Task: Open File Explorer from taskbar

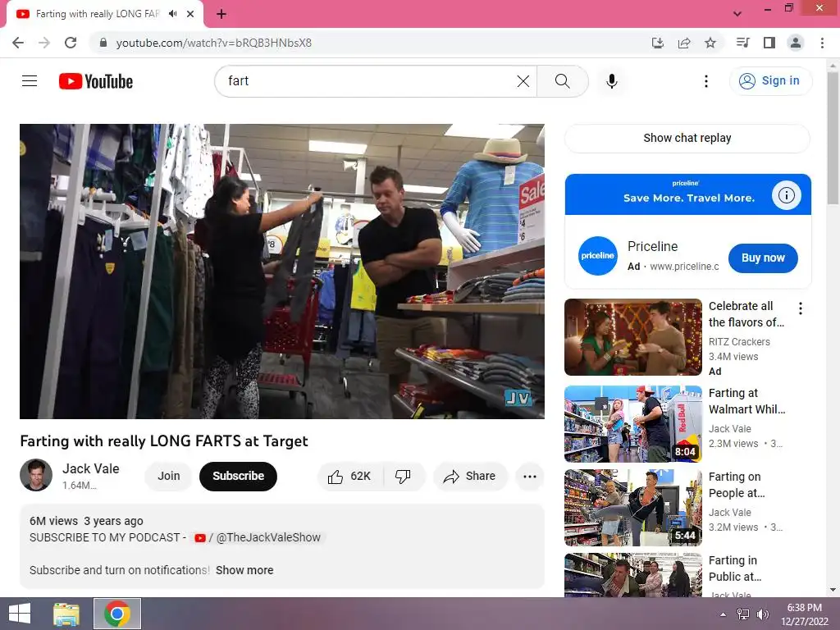Action: click(x=66, y=614)
